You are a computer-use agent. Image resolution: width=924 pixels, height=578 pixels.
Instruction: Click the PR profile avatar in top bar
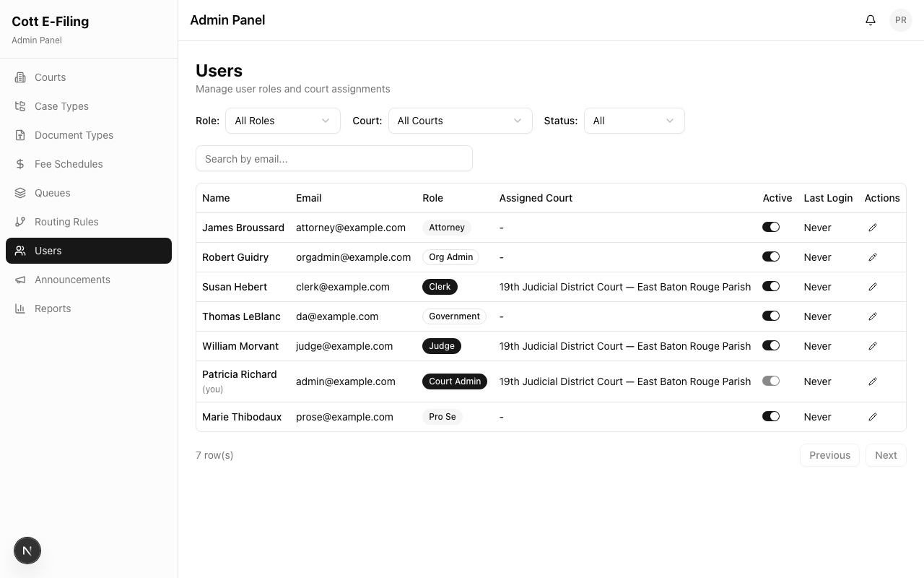(900, 20)
